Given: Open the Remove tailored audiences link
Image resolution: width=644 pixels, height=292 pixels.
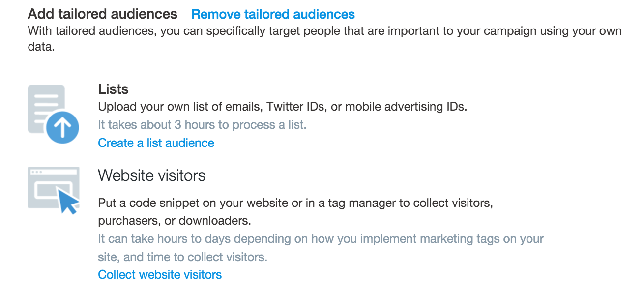Looking at the screenshot, I should click(x=273, y=14).
